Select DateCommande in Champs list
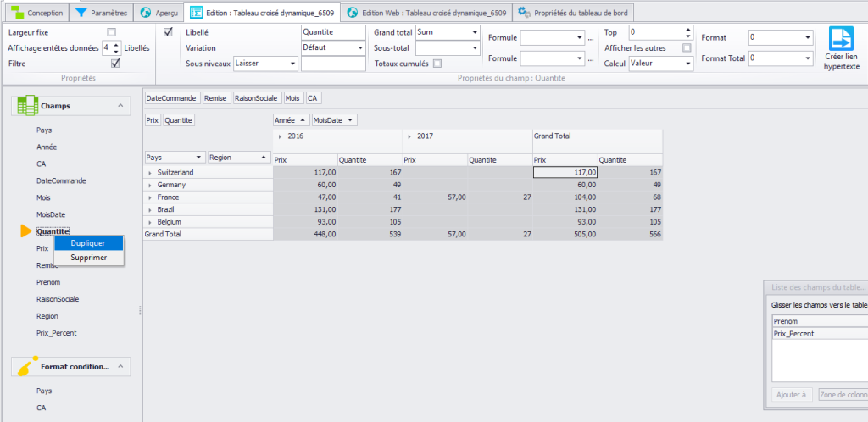The width and height of the screenshot is (868, 422). tap(61, 180)
